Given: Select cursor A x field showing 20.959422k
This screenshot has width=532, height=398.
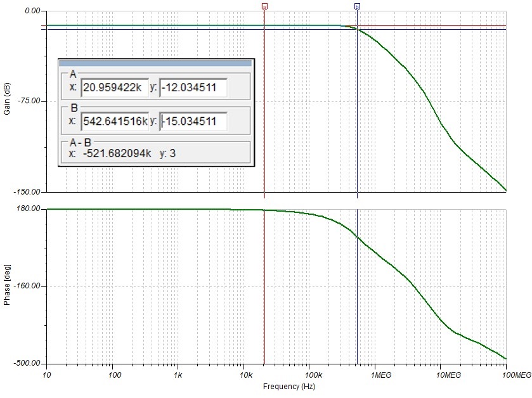Looking at the screenshot, I should 112,87.
